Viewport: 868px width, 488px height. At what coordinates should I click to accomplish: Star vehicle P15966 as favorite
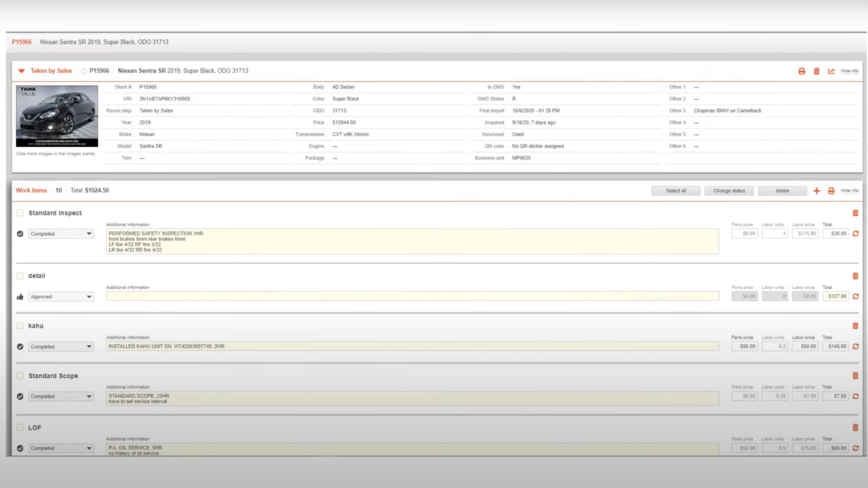pyautogui.click(x=84, y=71)
